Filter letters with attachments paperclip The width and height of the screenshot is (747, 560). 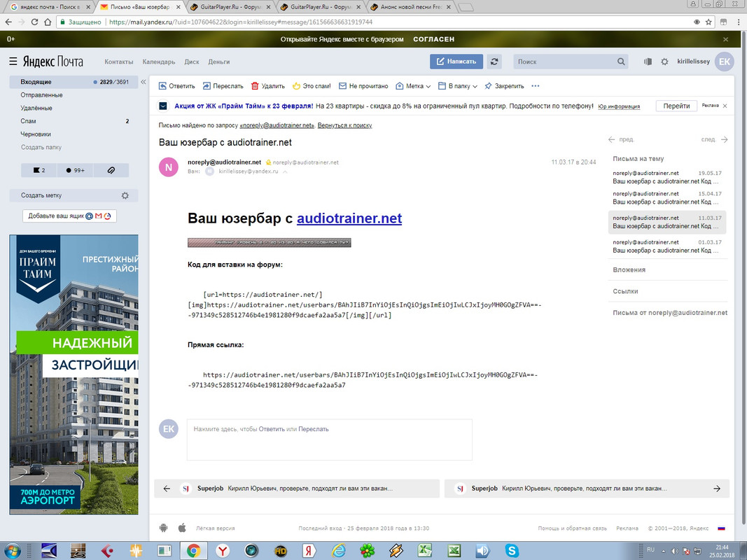tap(111, 170)
